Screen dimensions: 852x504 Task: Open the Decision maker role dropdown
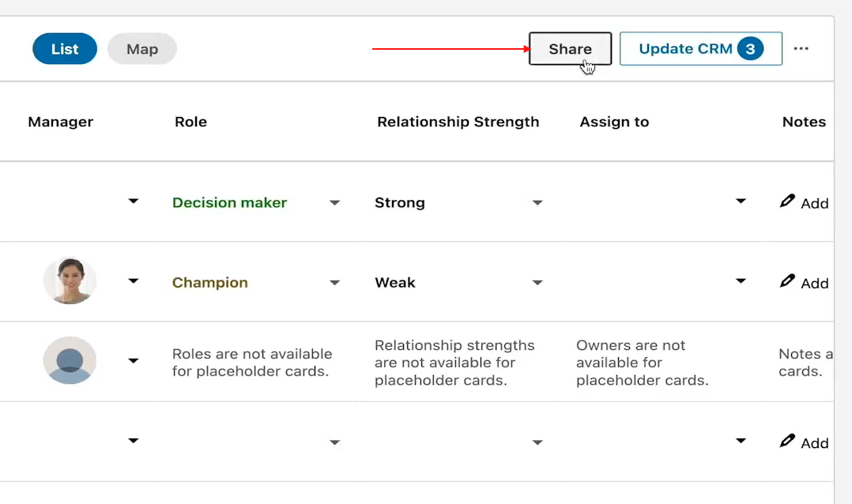click(334, 203)
